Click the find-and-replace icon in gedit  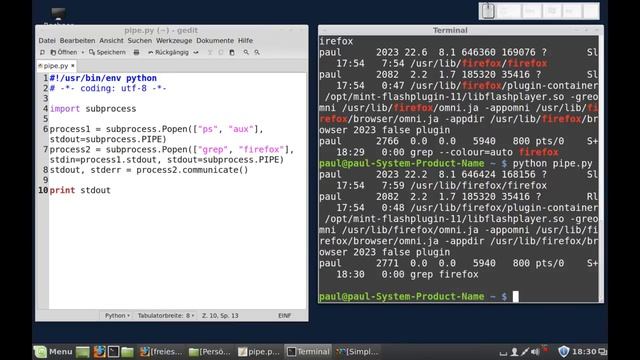tap(257, 52)
